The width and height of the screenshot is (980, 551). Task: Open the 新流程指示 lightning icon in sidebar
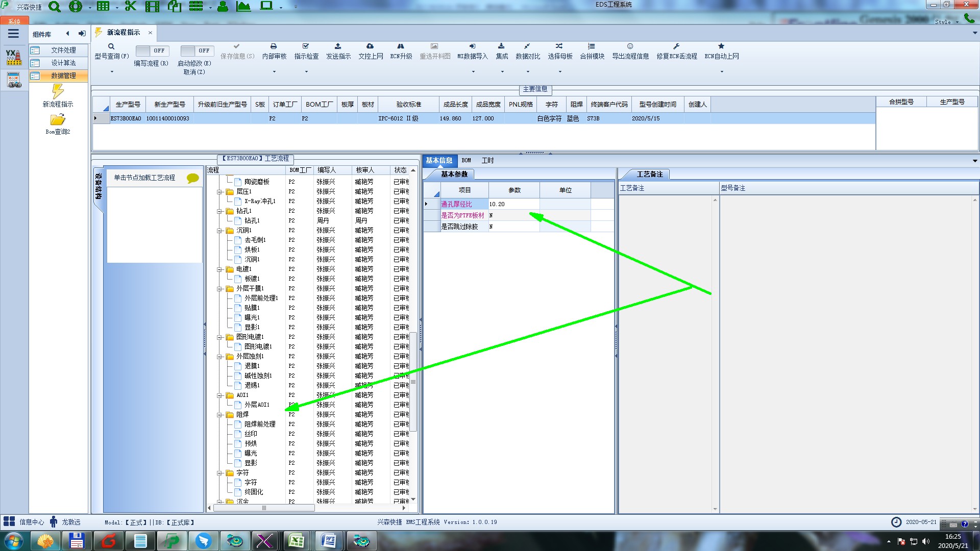pyautogui.click(x=58, y=92)
